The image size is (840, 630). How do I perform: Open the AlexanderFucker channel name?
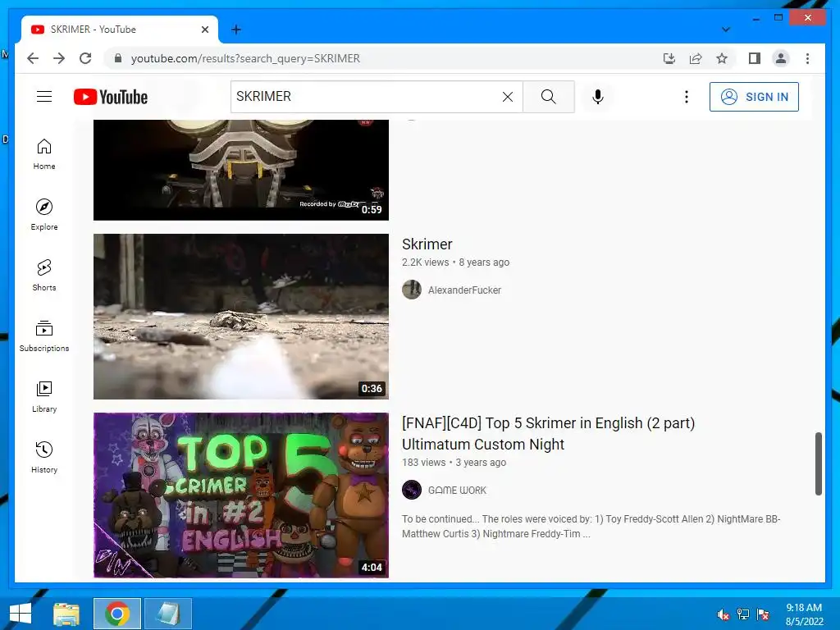coord(464,290)
